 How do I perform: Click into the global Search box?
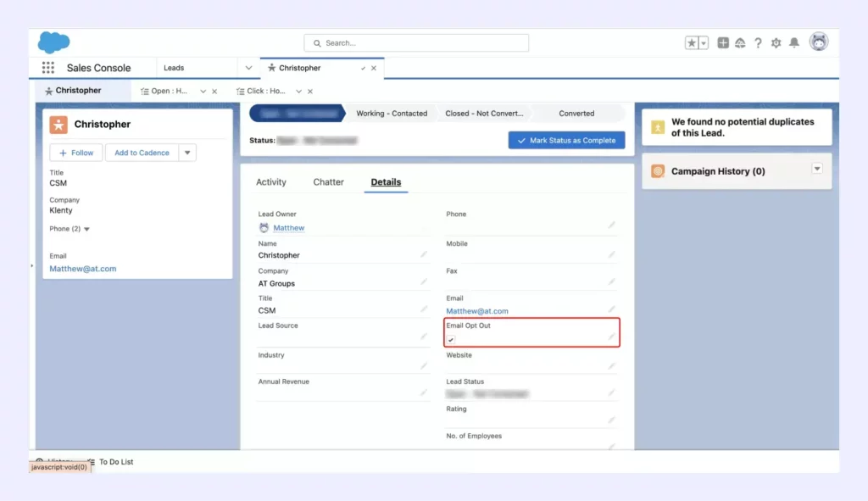[416, 42]
